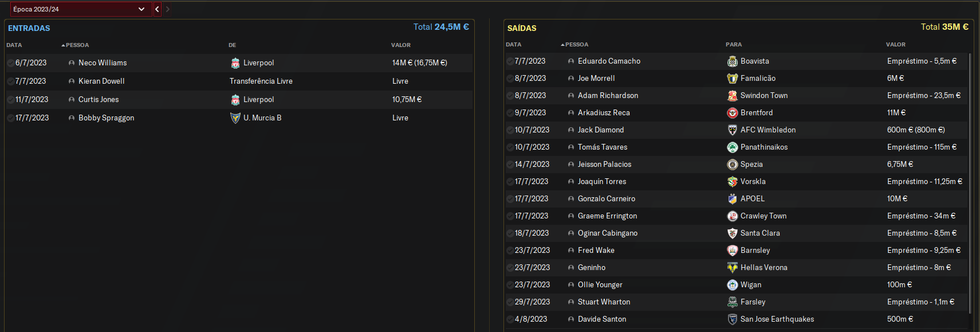Click the Swindon Town club badge
This screenshot has height=332, width=980.
click(732, 96)
